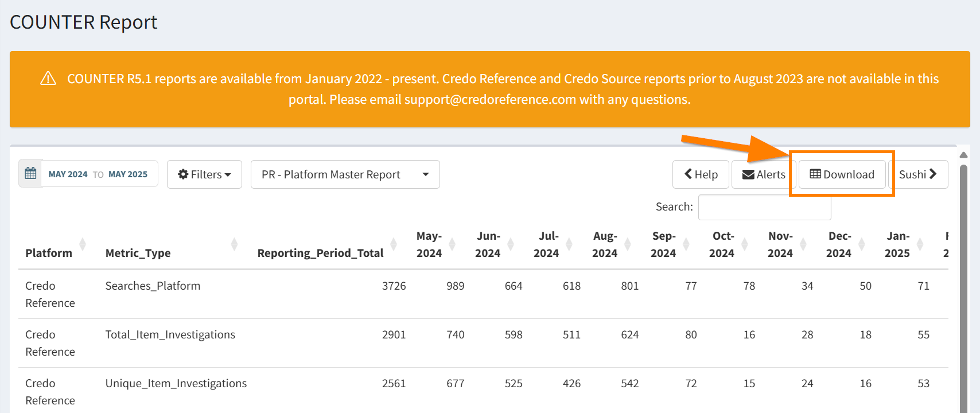Screen dimensions: 980x413
Task: Click the Jun-2024 value 598
Action: pyautogui.click(x=514, y=334)
